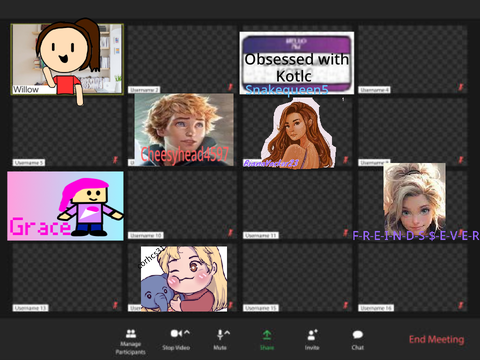Screen dimensions: 480x360
Task: Click the Username 10 name label
Action: coord(146,235)
